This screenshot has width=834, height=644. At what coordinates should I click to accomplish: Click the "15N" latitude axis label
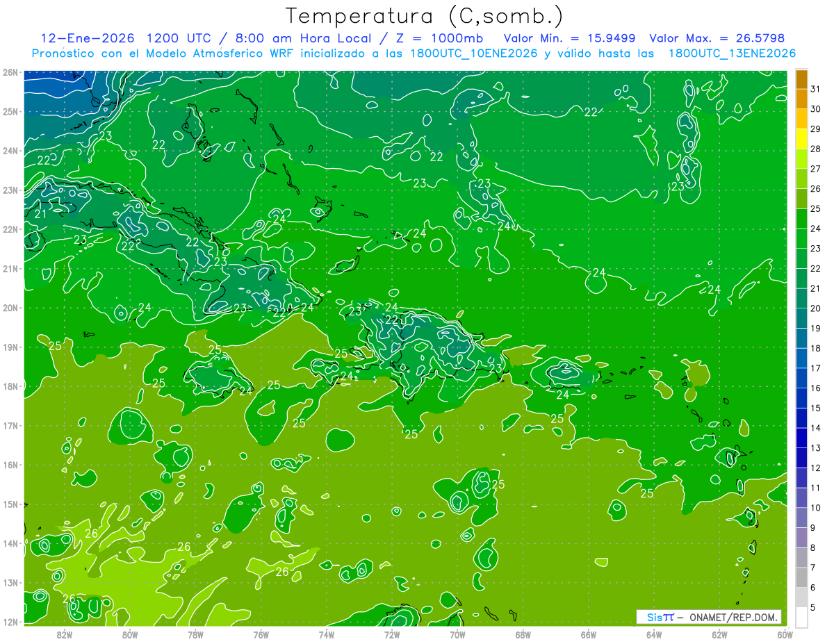(10, 504)
